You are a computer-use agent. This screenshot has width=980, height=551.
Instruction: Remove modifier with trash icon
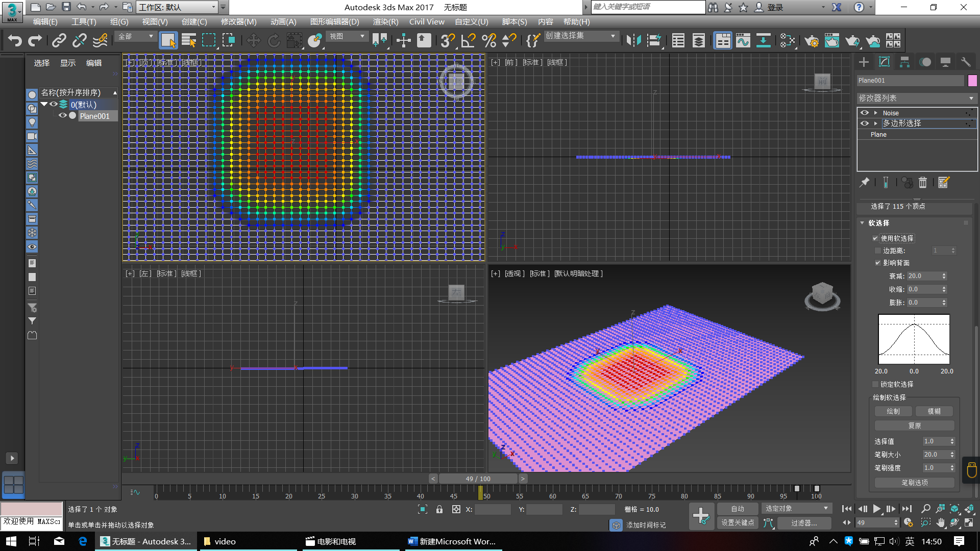click(923, 182)
